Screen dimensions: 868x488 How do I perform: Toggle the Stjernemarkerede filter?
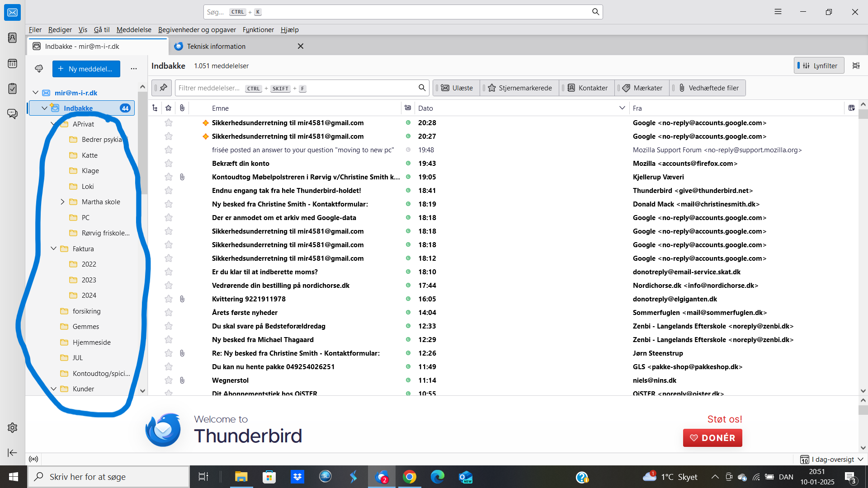520,88
